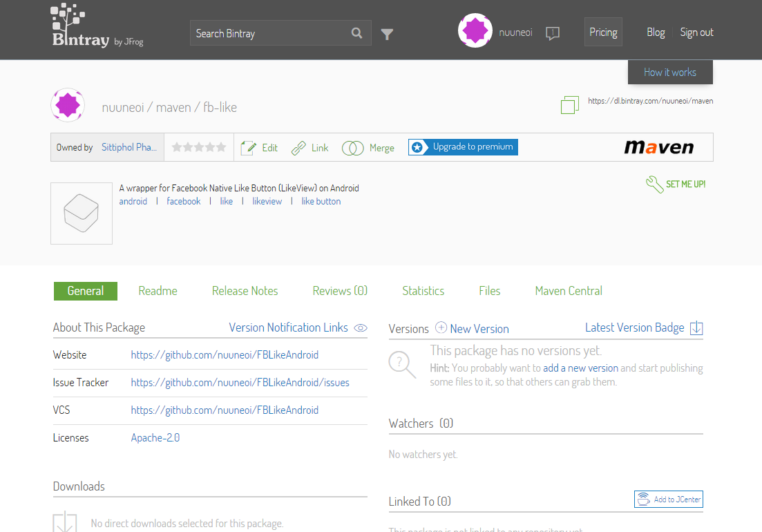This screenshot has width=762, height=532.
Task: Toggle Version Notification Links eye icon
Action: [361, 328]
